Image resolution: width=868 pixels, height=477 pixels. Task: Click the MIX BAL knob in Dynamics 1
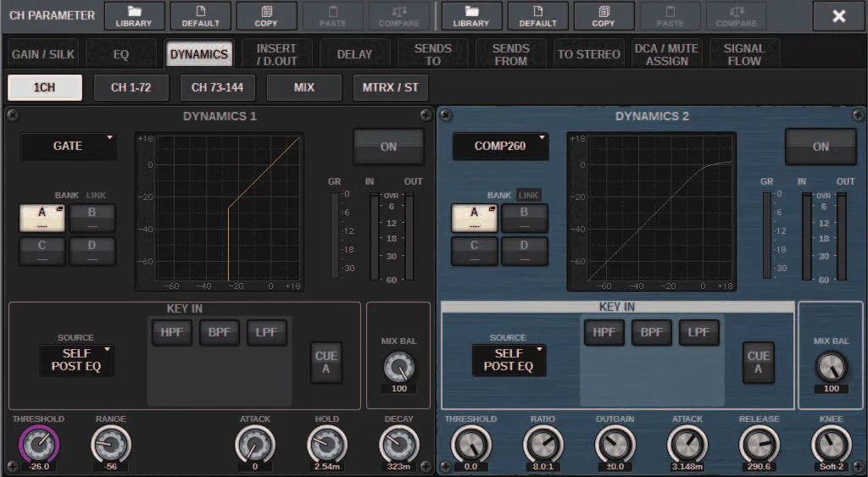pos(398,368)
